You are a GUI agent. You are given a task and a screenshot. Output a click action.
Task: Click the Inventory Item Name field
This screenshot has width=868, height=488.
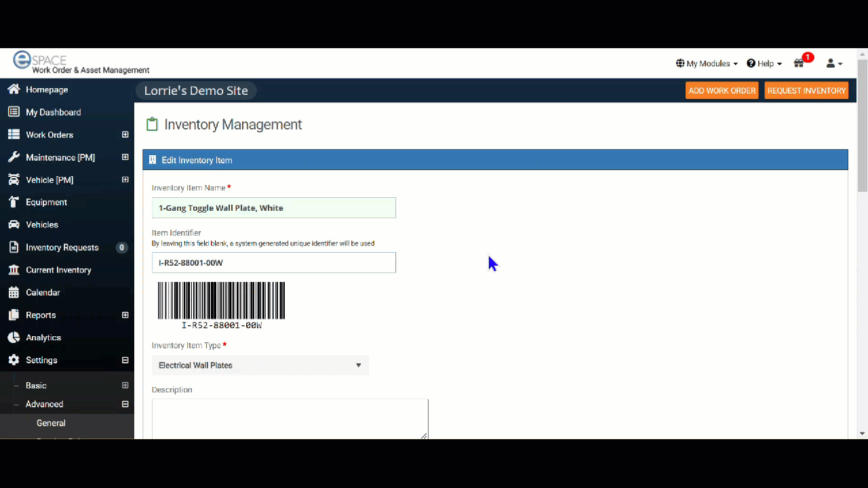[273, 208]
